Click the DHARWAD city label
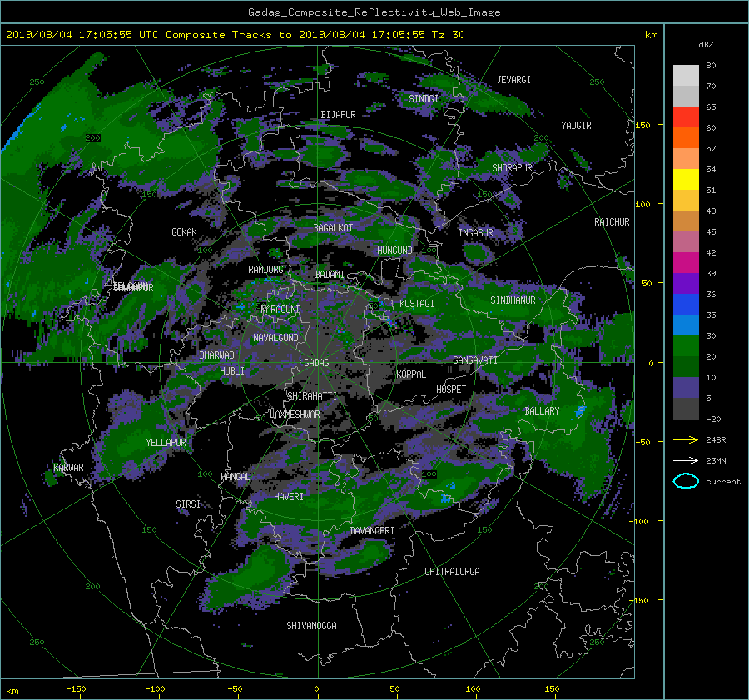 [x=217, y=355]
